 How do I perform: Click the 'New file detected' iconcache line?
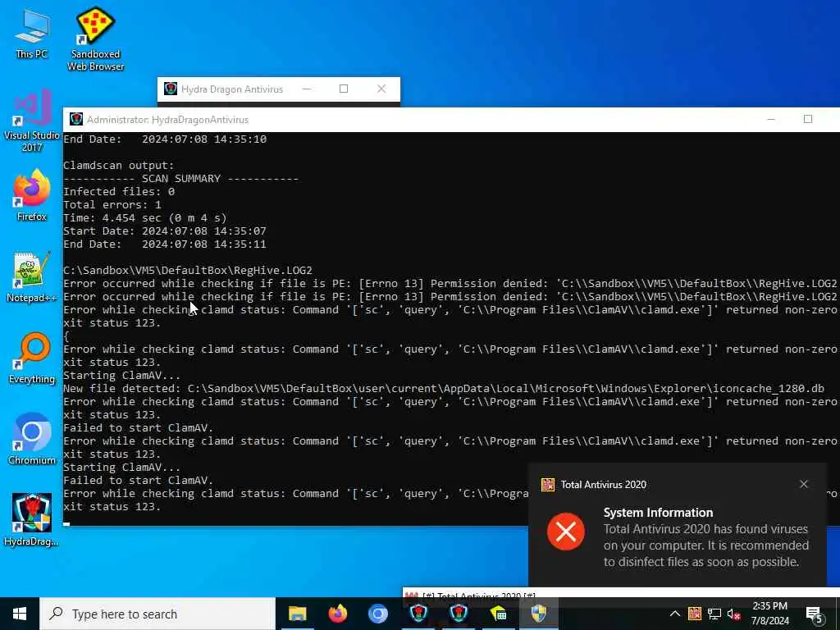pyautogui.click(x=444, y=388)
